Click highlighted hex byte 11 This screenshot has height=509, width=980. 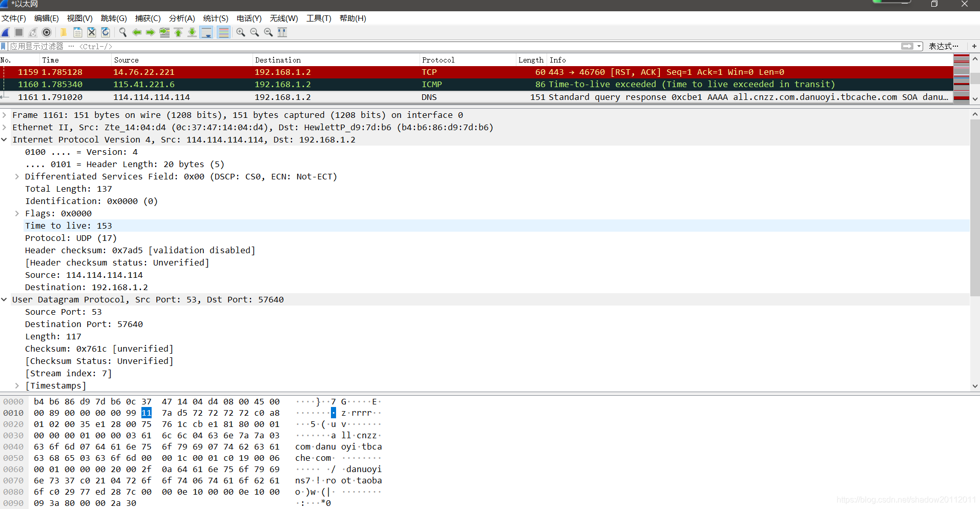click(147, 413)
